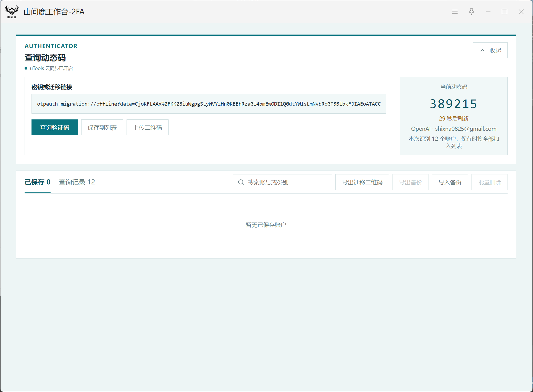Click the 查询动态码 heading
Screen dimensions: 533x392
coord(45,58)
